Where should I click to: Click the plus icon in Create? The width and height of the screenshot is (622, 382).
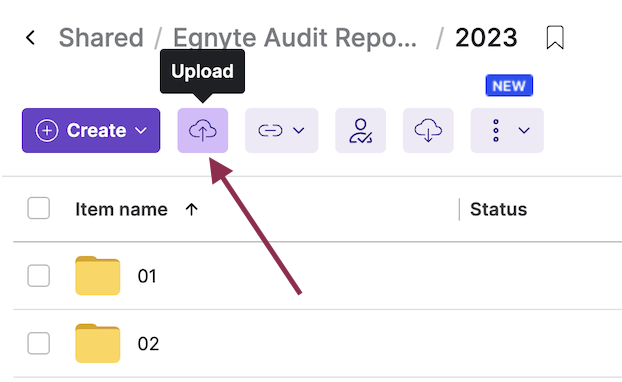(x=47, y=131)
